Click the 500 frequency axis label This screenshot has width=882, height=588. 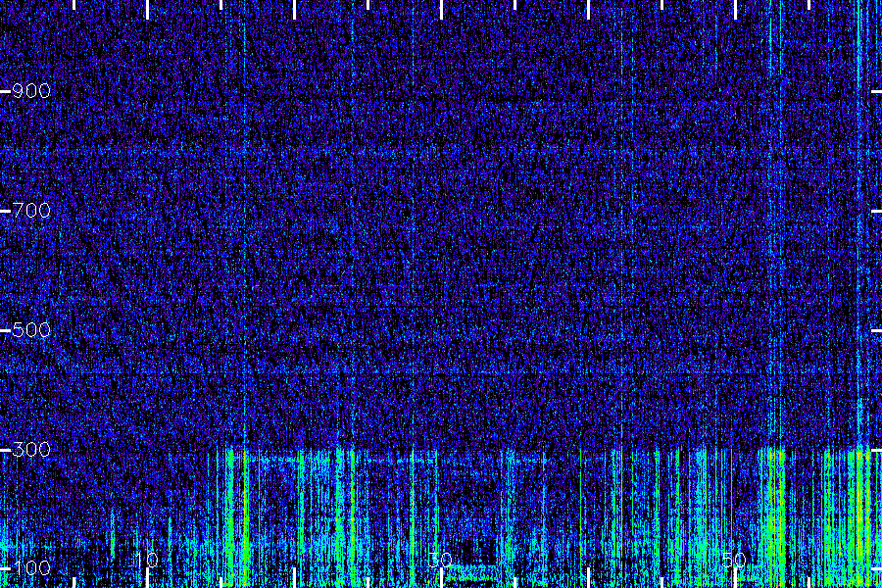point(31,330)
